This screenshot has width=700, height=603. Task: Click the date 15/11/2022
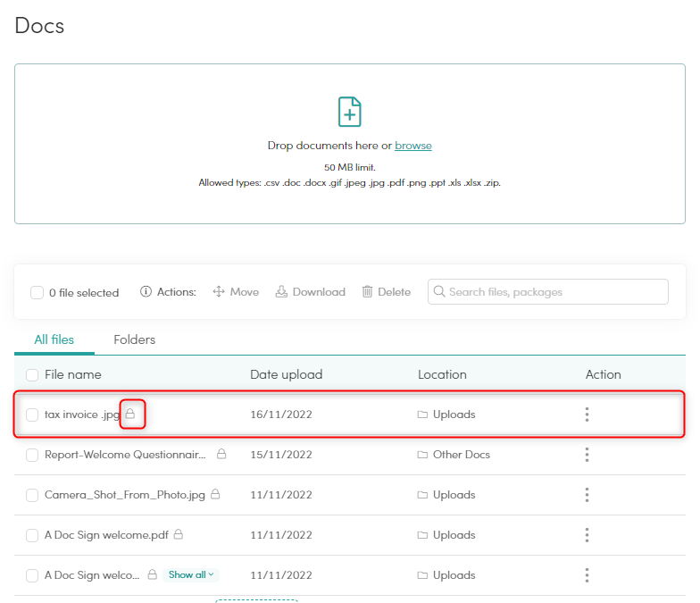[x=280, y=455]
